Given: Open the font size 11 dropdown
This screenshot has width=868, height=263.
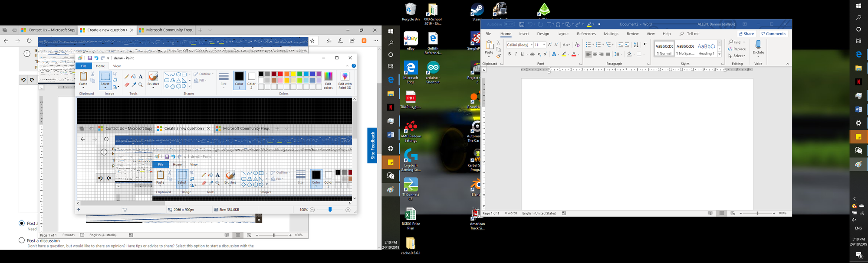Looking at the screenshot, I should 544,45.
